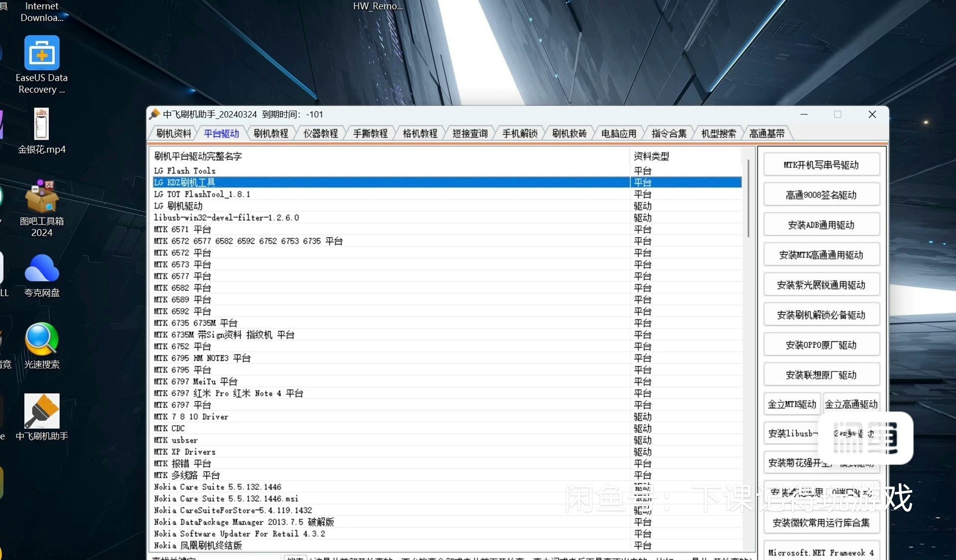Click 金立MTK驱动 button
956x560 pixels.
coord(792,404)
